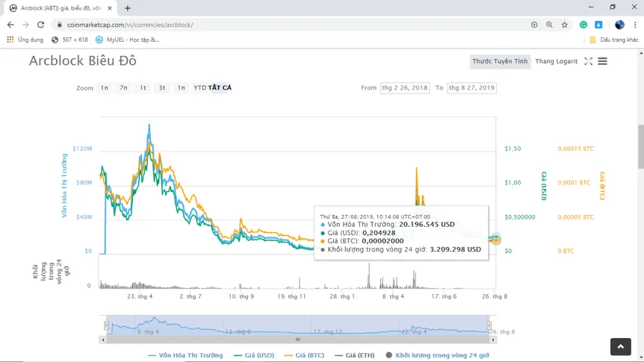Open the browser zoom magnifier icon
Image resolution: width=644 pixels, height=362 pixels.
tap(549, 25)
